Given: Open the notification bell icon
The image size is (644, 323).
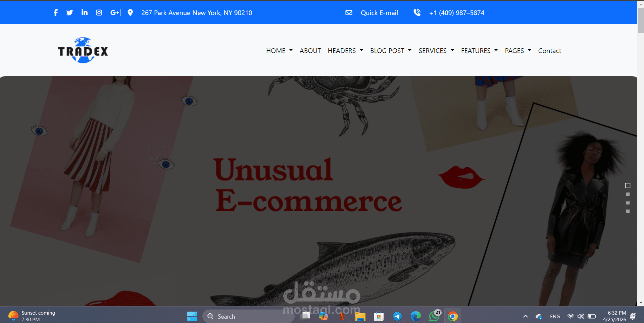Looking at the screenshot, I should pyautogui.click(x=633, y=316).
